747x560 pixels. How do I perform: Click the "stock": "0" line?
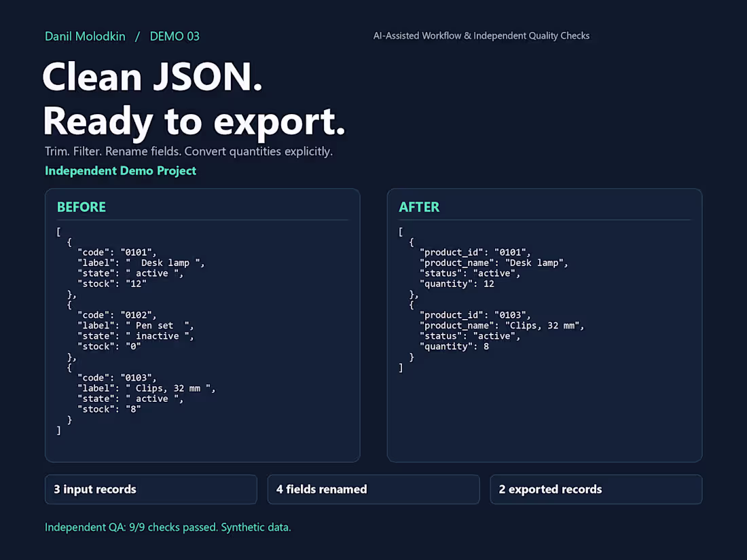(x=109, y=347)
